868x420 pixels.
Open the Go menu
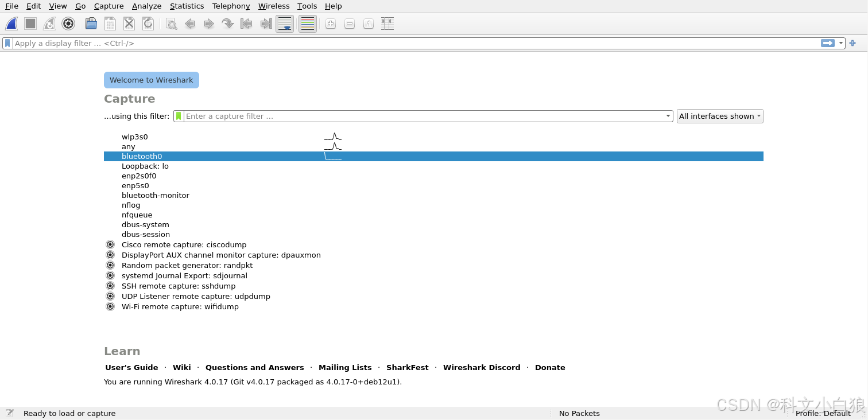80,6
